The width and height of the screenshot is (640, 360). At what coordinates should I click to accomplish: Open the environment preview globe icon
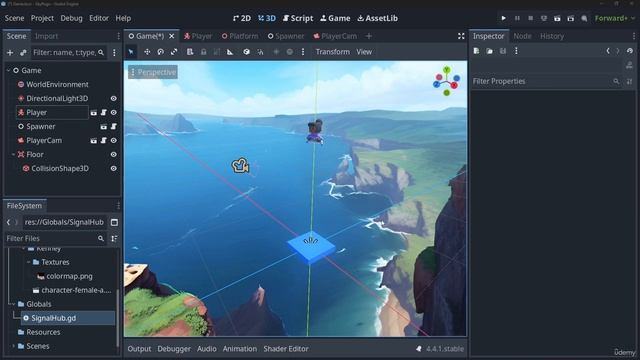tap(289, 52)
